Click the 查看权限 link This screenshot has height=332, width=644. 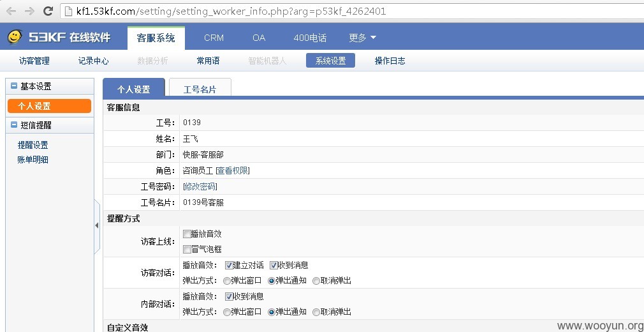tap(233, 170)
